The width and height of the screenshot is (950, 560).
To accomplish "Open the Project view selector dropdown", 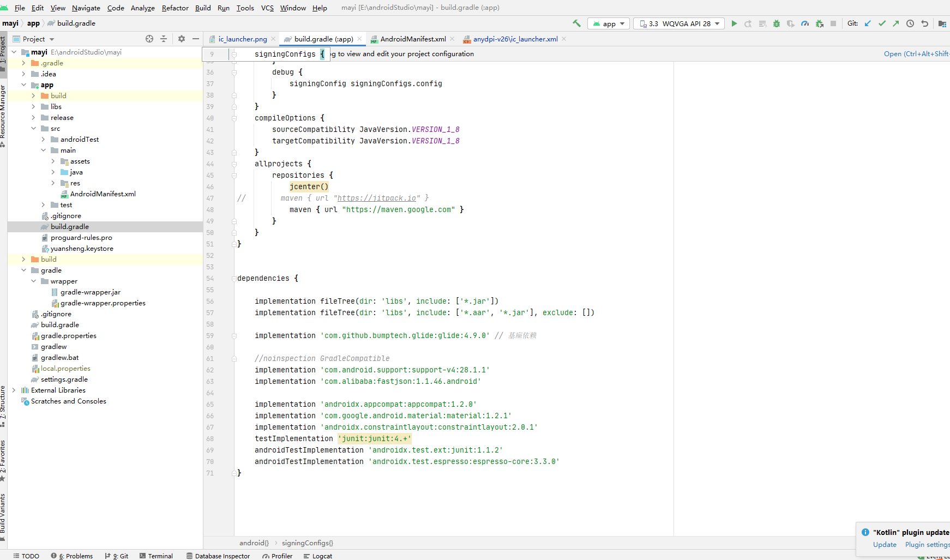I will [33, 39].
